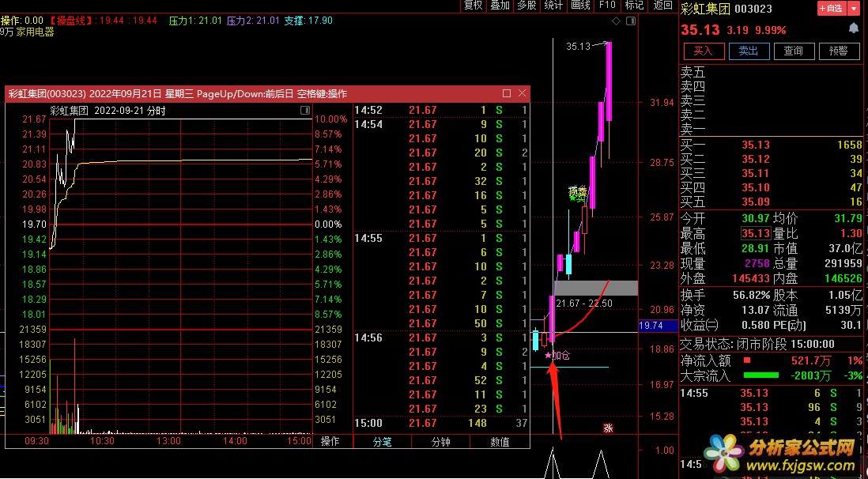This screenshot has height=479, width=868.
Task: Click the diamond icon above chart
Action: 616,21
